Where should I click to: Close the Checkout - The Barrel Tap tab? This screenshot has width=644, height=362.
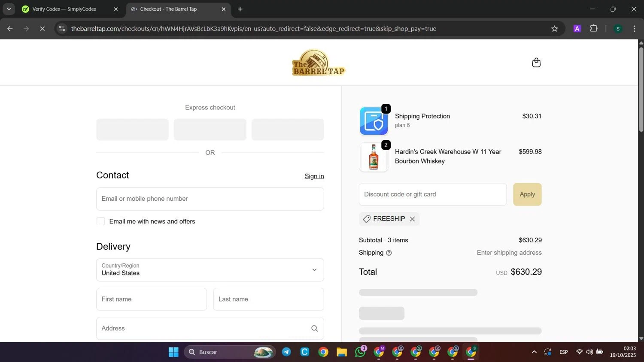click(223, 9)
